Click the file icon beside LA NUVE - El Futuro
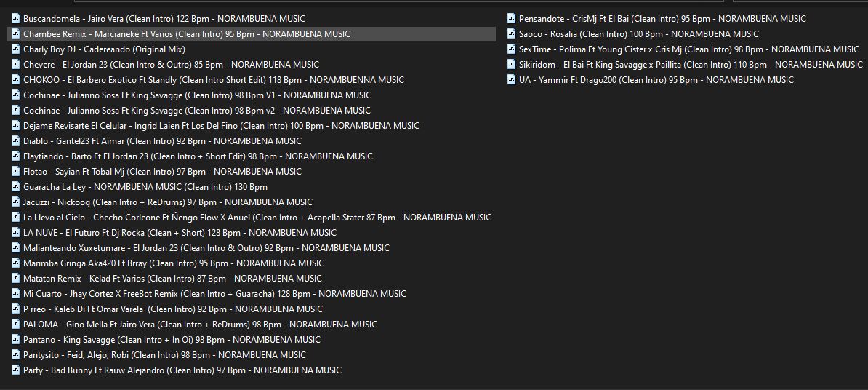The width and height of the screenshot is (868, 390). [x=15, y=233]
